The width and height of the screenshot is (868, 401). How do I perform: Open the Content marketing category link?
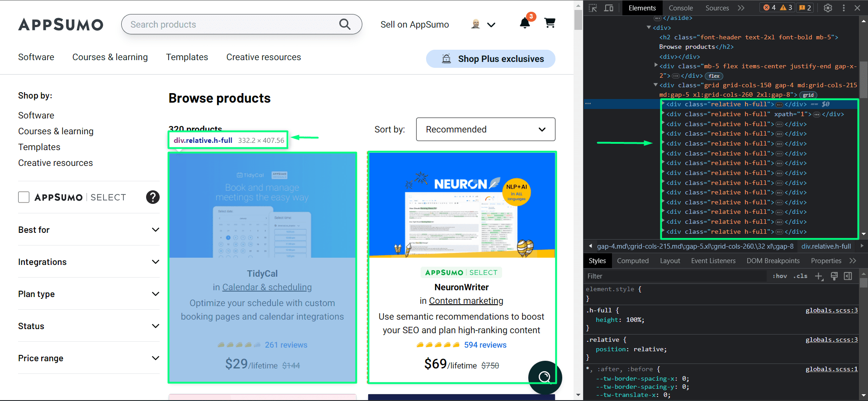pos(466,301)
